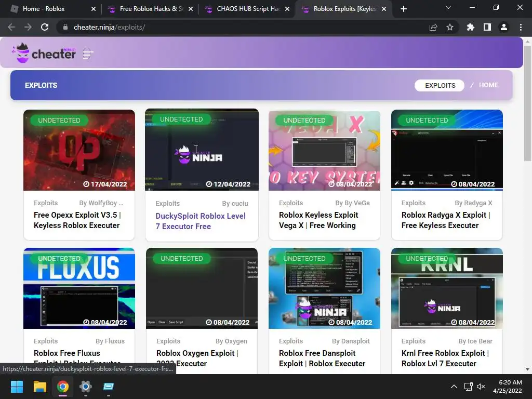The width and height of the screenshot is (532, 399).
Task: Click the padlock site info icon
Action: (65, 27)
